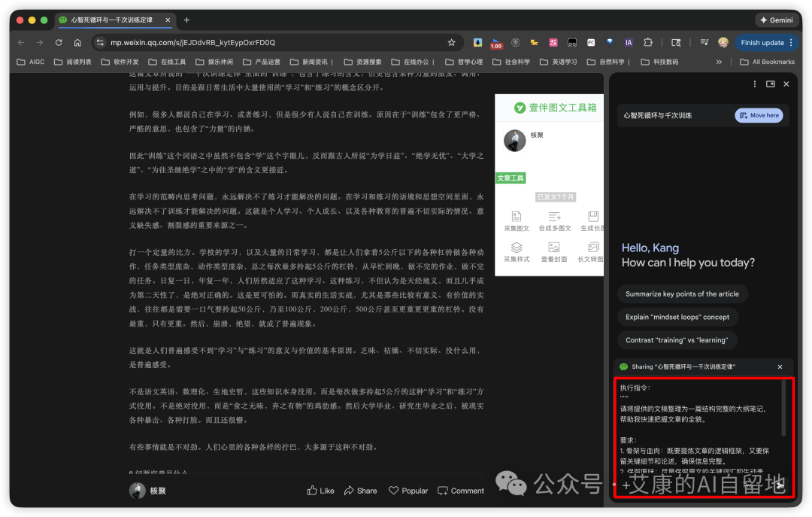Viewport: 812px width, 517px height.
Task: Open the 核聚 author link at the bottom
Action: (147, 491)
